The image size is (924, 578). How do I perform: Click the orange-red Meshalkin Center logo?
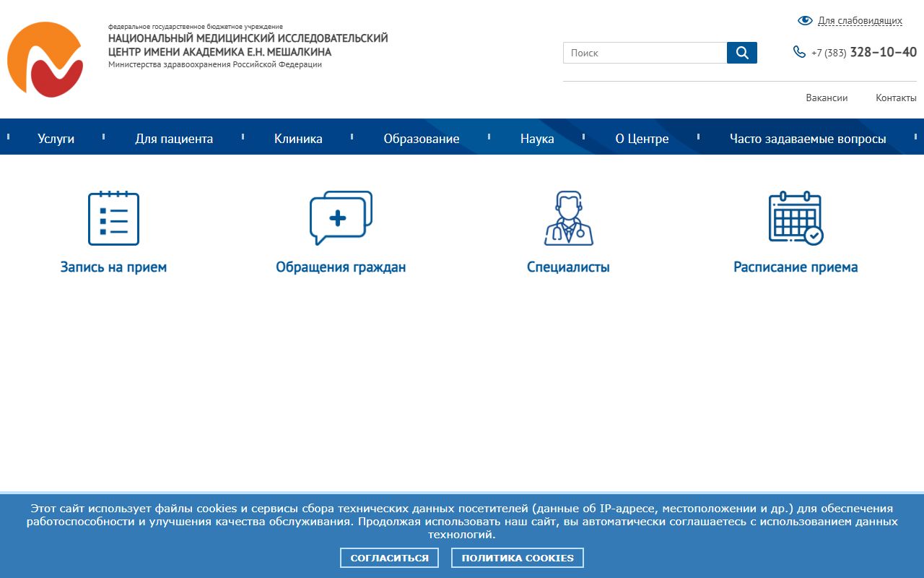pos(45,59)
